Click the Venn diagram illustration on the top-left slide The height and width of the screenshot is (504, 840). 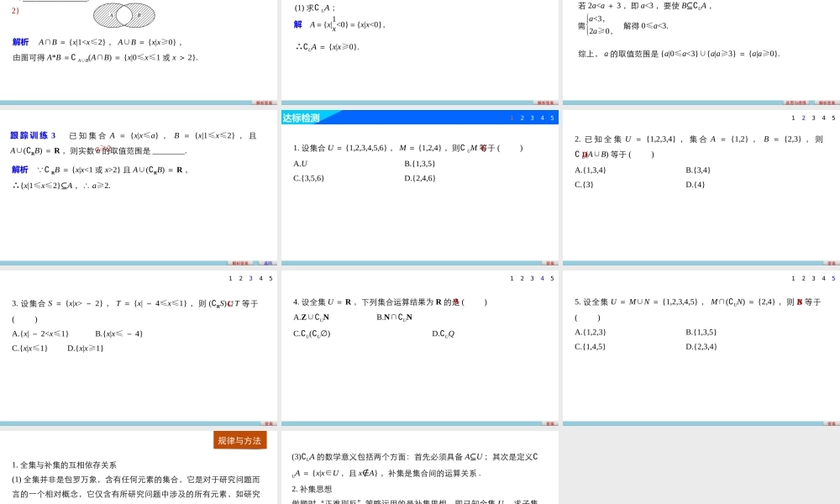pos(126,14)
